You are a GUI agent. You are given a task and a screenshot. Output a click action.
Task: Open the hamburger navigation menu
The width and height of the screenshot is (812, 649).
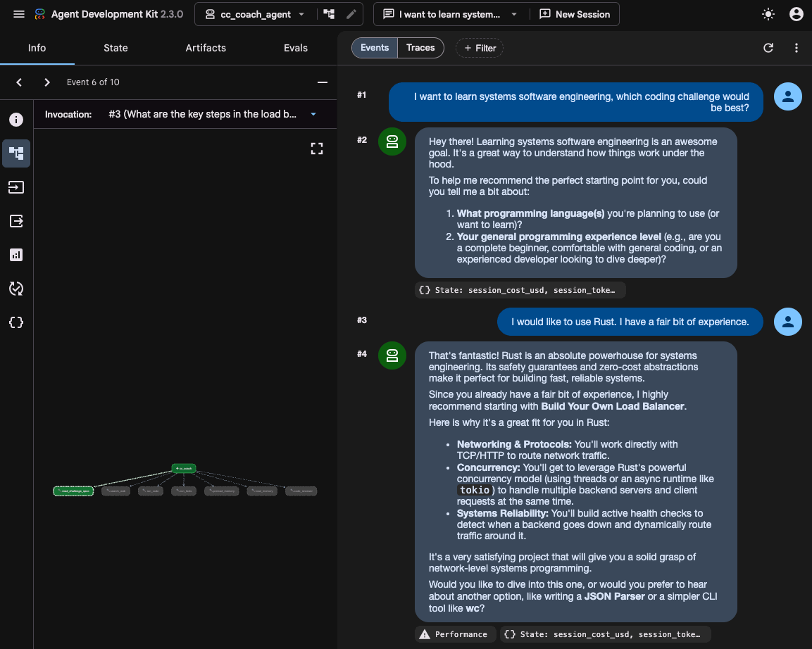click(18, 14)
